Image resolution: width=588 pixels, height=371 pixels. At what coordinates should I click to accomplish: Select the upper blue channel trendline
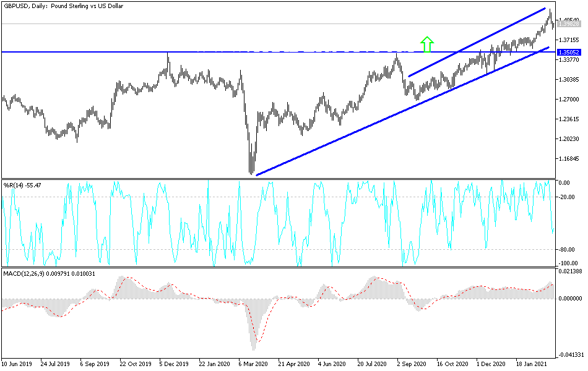point(483,37)
